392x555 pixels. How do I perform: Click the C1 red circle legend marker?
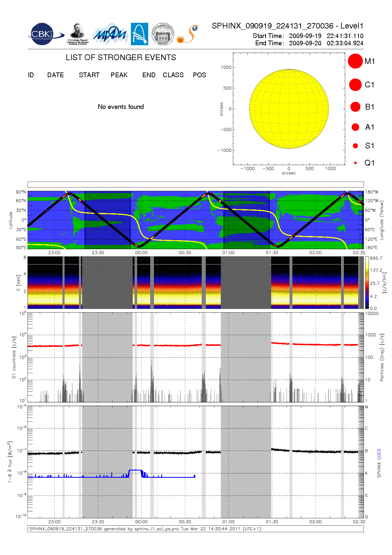(x=355, y=85)
